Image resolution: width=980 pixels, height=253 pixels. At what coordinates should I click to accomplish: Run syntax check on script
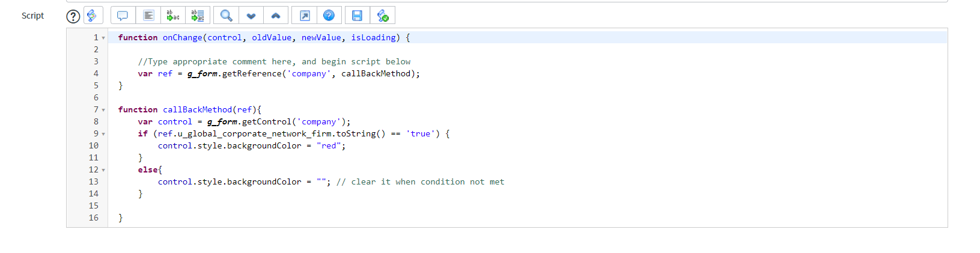tap(382, 15)
